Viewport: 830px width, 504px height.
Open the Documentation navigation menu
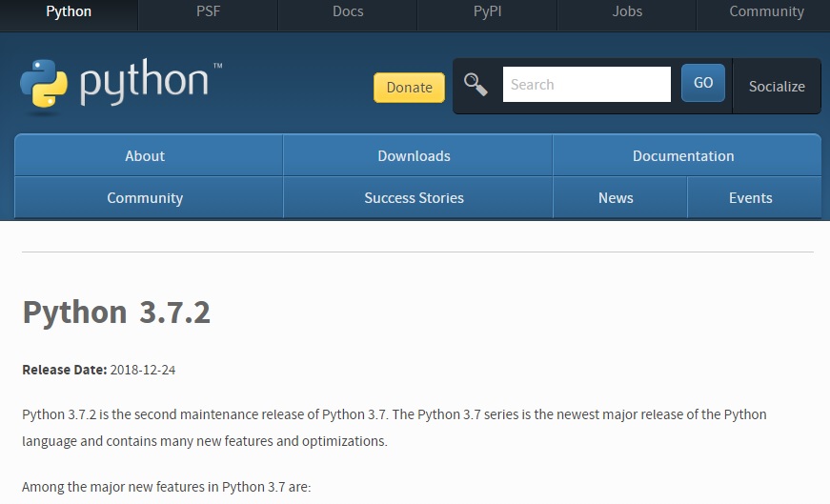[x=687, y=155]
